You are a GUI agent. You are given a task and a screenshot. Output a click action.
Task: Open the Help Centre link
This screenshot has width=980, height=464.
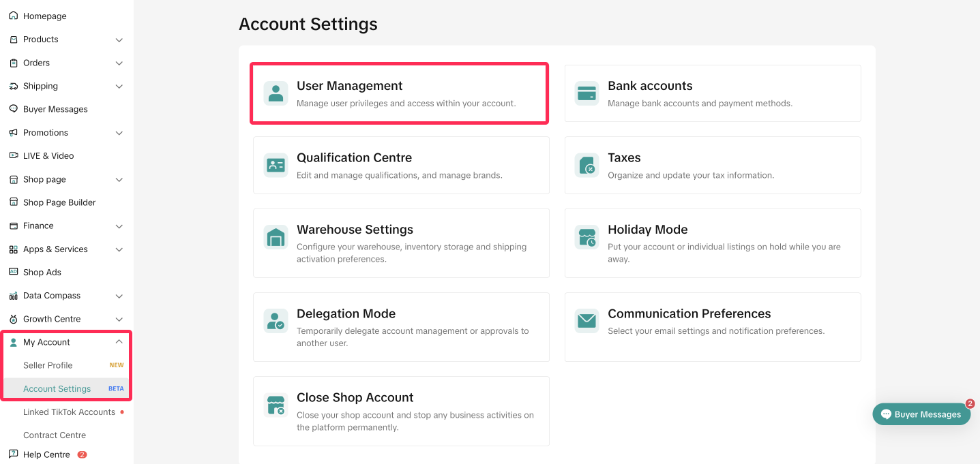(x=46, y=454)
